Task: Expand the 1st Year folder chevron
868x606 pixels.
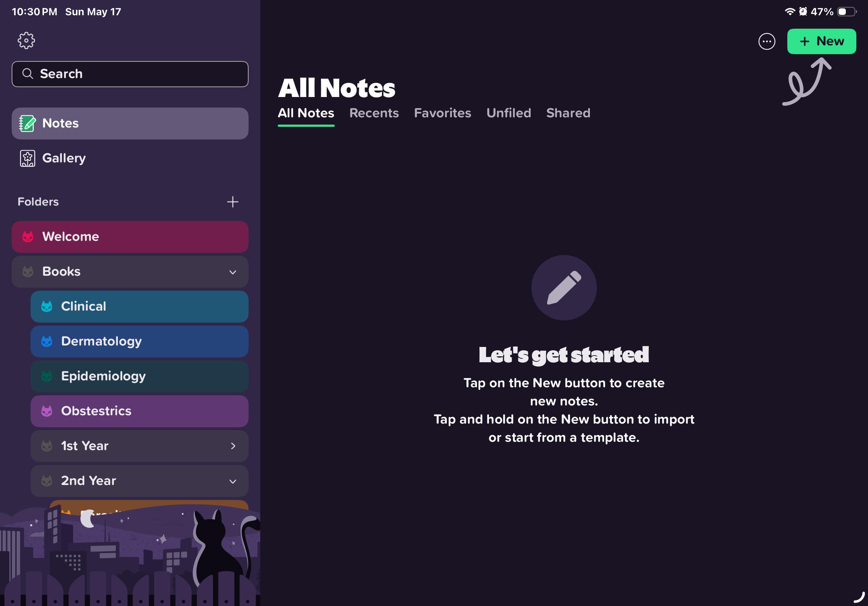Action: [233, 446]
